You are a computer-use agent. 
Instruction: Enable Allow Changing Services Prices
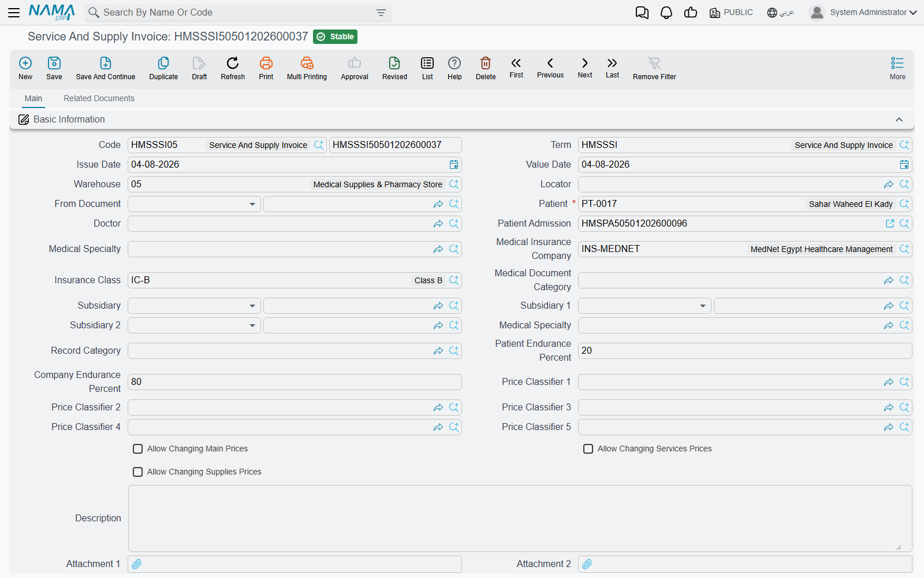point(588,449)
